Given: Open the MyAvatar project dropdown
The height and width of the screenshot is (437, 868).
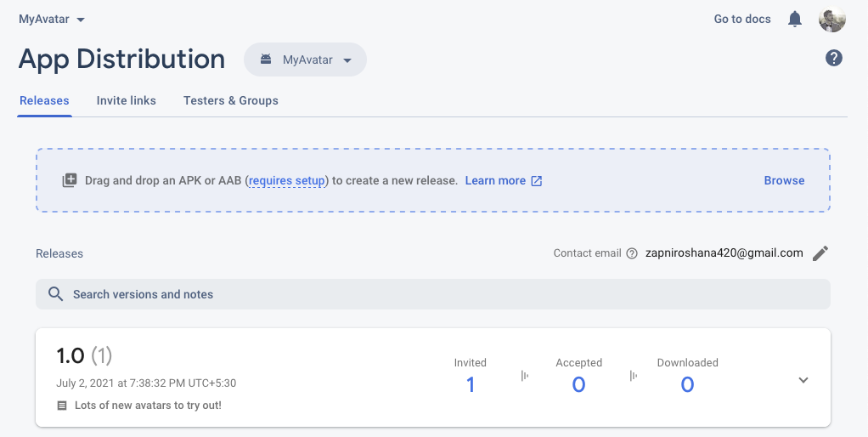Looking at the screenshot, I should pos(52,19).
